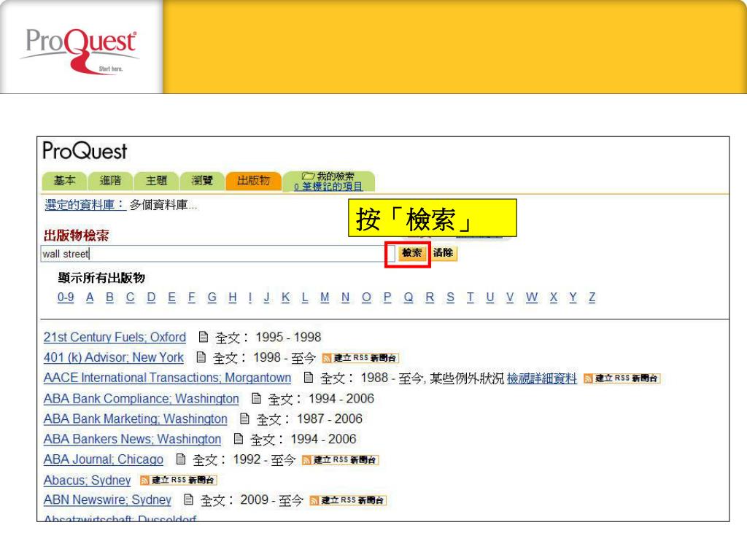This screenshot has height=560, width=747.
Task: Click full-text icon for ABA Bank Marketing
Action: 244,419
